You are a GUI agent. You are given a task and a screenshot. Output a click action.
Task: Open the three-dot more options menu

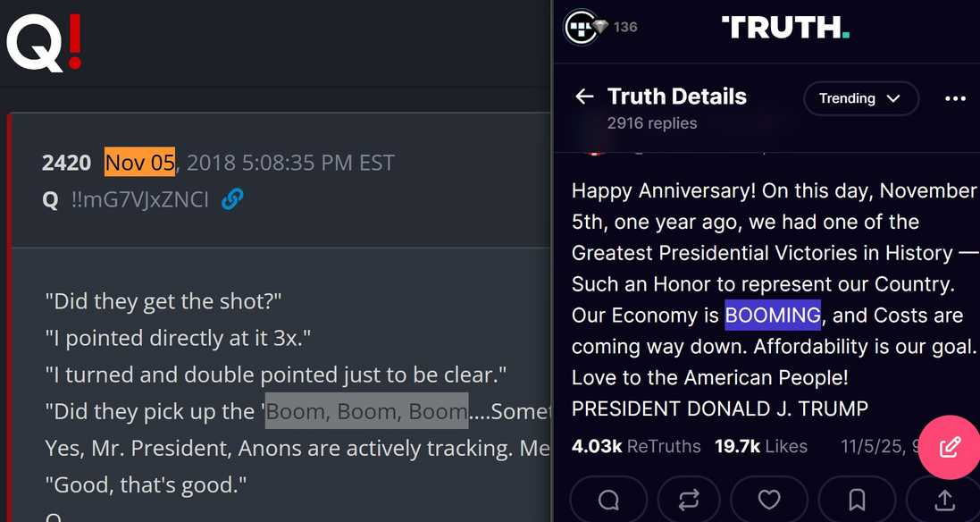pyautogui.click(x=955, y=98)
